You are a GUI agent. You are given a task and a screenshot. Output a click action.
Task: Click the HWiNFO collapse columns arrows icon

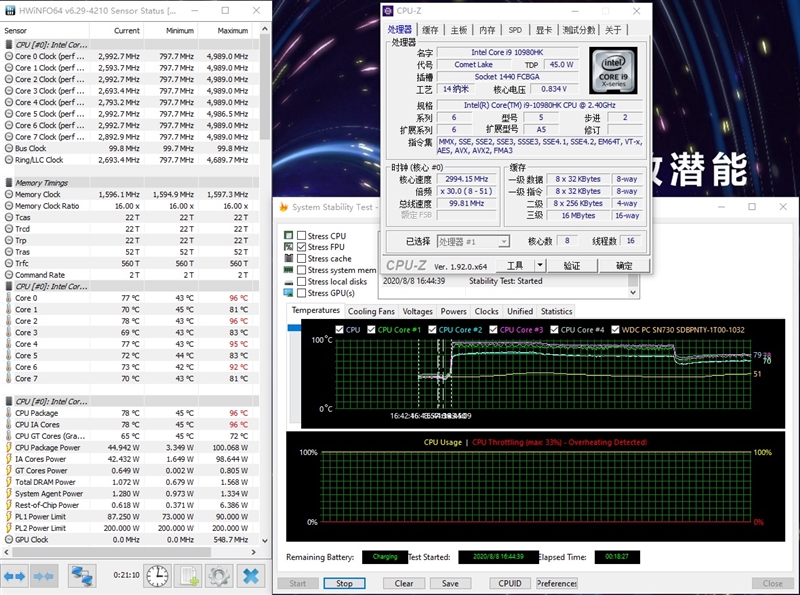pyautogui.click(x=43, y=576)
